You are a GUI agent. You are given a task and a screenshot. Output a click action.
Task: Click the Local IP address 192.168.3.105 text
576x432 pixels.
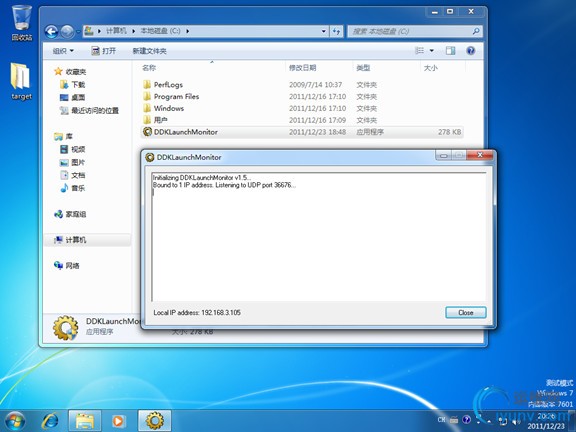pyautogui.click(x=197, y=313)
